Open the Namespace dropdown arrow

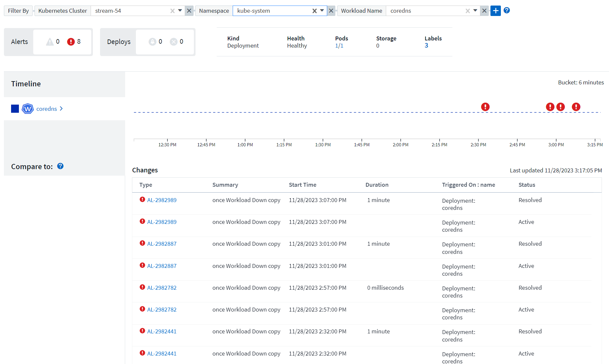pos(322,11)
